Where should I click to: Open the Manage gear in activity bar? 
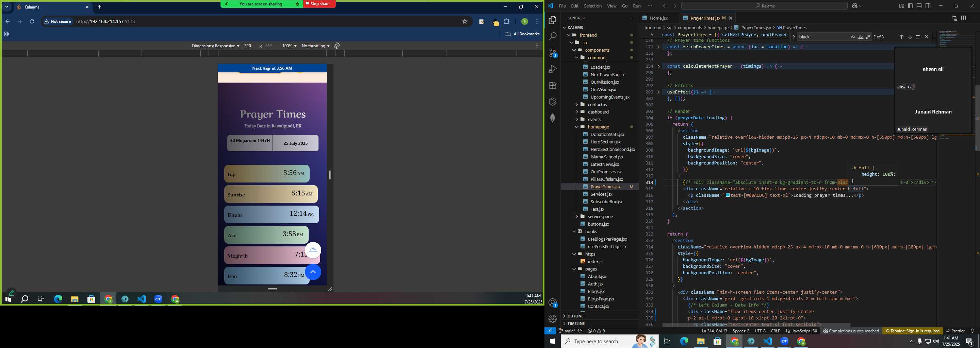553,319
